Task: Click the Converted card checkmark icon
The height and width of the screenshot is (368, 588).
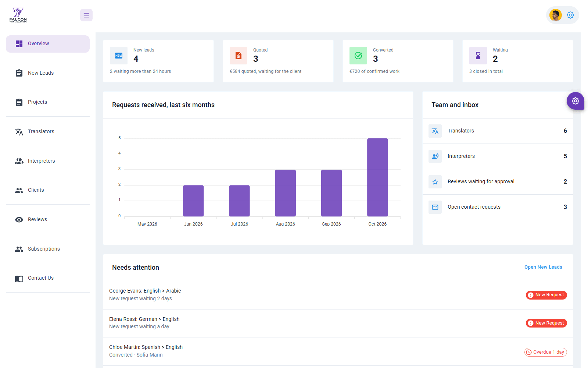Action: (x=358, y=56)
